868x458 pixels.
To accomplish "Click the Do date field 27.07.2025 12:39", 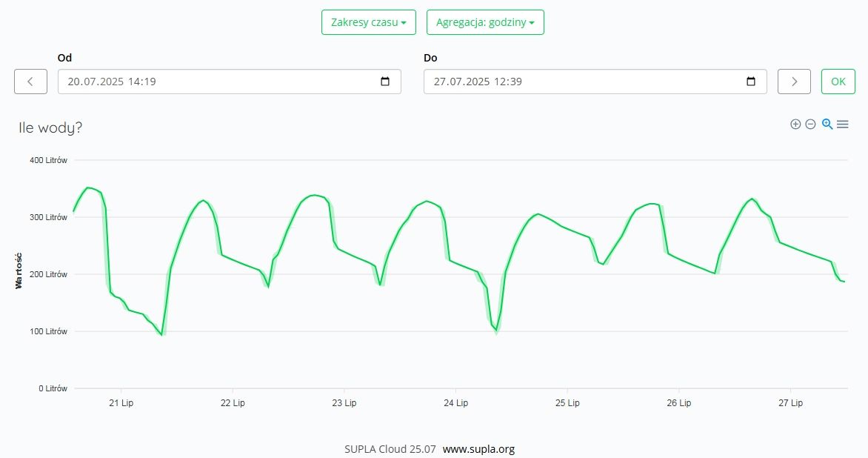I will (595, 82).
